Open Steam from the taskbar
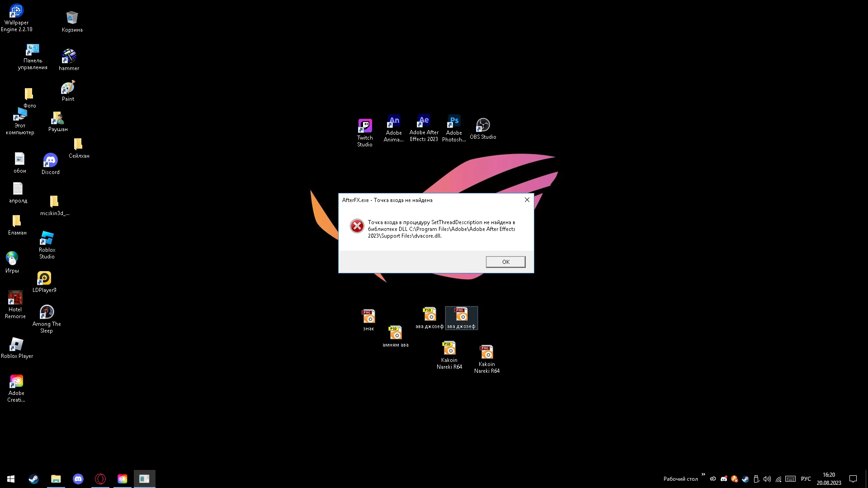The width and height of the screenshot is (868, 488). (x=34, y=479)
